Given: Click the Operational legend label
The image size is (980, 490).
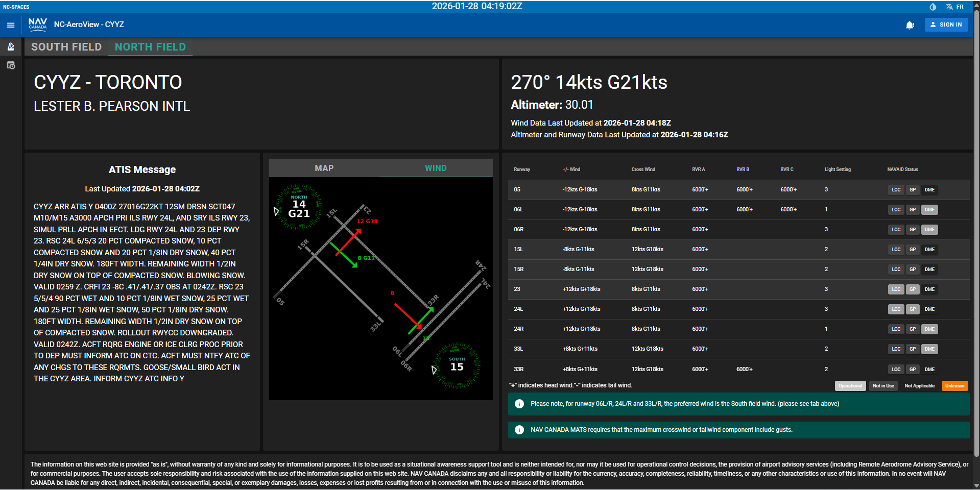Looking at the screenshot, I should point(850,385).
